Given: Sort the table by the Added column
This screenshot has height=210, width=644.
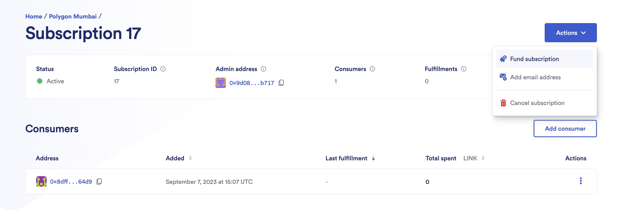Looking at the screenshot, I should click(x=191, y=158).
